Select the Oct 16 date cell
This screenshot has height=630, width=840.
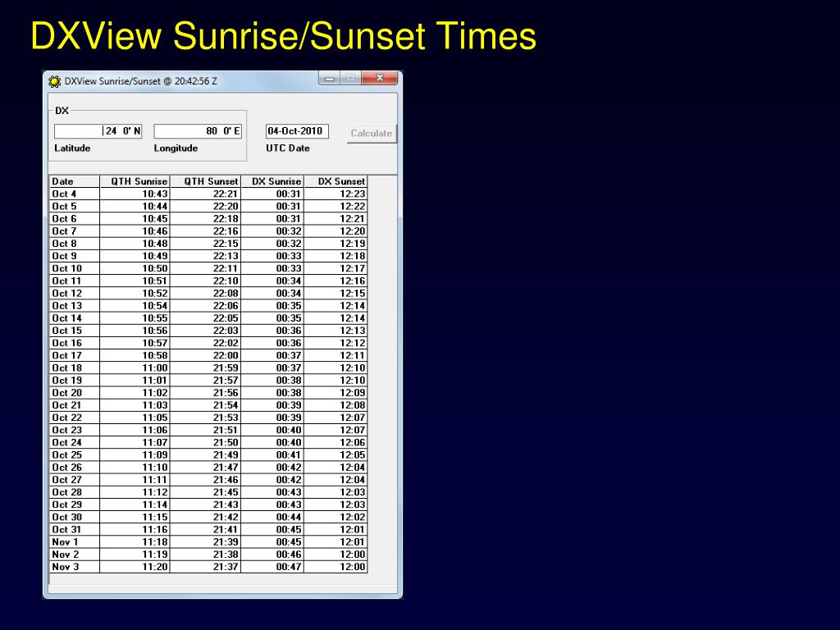tap(75, 343)
